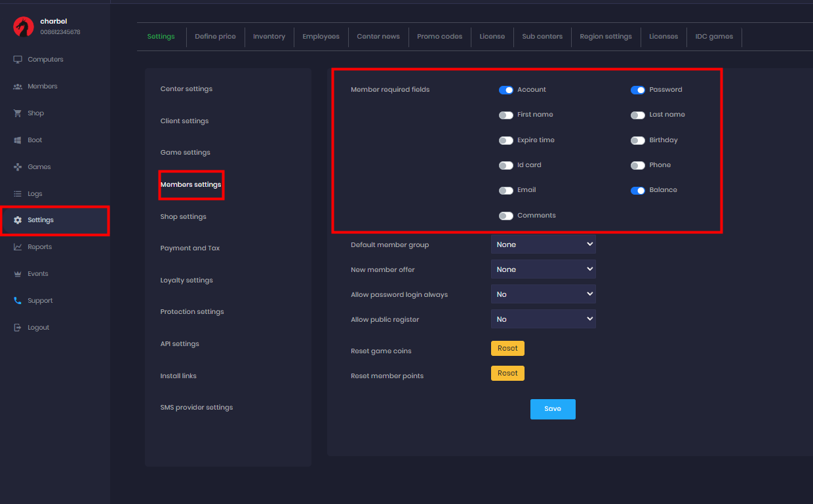Open the Allow public register dropdown

coord(543,319)
